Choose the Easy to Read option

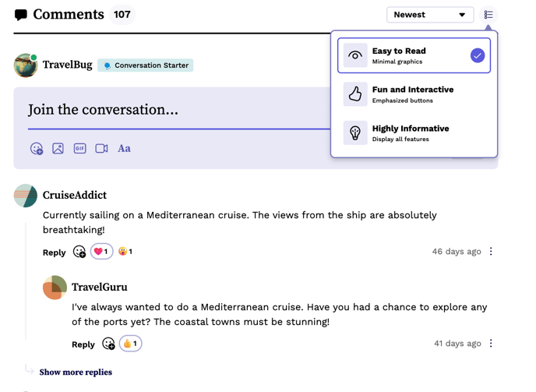tap(414, 55)
